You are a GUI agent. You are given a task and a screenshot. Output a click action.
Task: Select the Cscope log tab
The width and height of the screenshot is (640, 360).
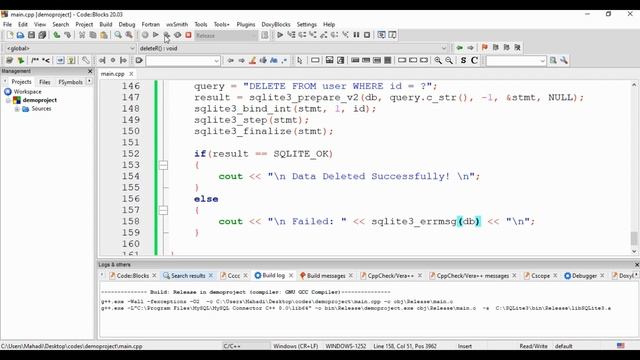click(x=540, y=276)
